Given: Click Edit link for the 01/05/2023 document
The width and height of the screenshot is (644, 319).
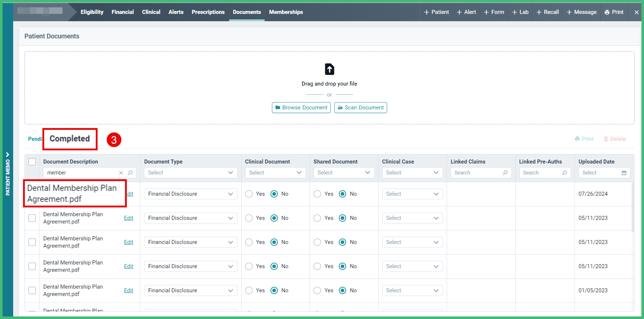Looking at the screenshot, I should click(x=129, y=290).
